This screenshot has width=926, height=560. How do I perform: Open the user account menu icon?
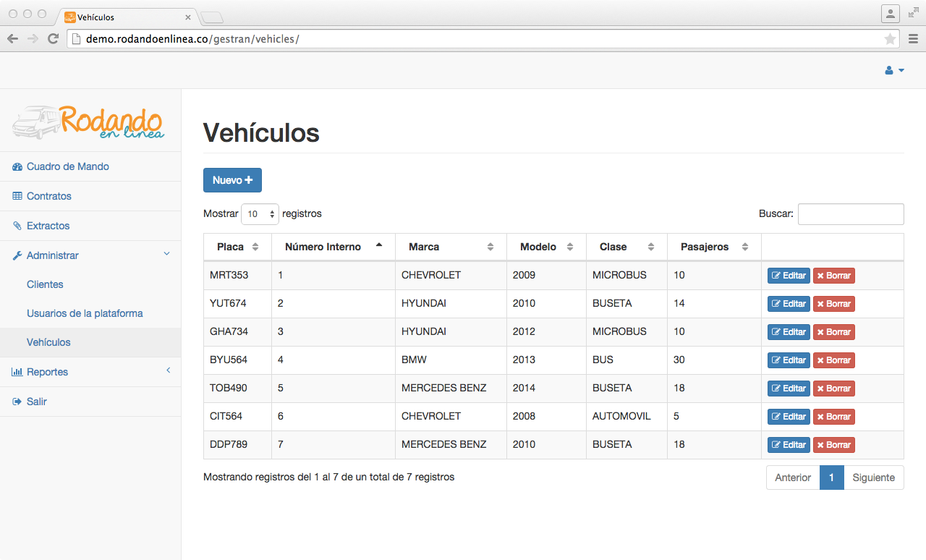pos(894,70)
